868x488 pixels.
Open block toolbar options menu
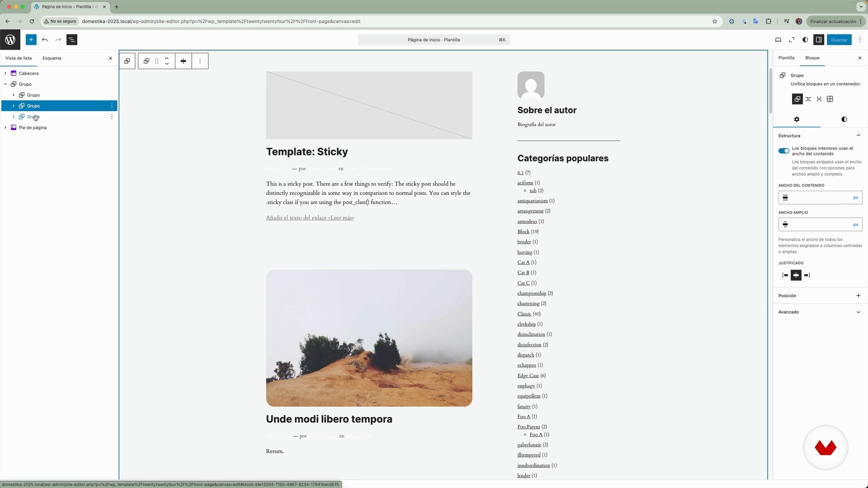[x=200, y=61]
